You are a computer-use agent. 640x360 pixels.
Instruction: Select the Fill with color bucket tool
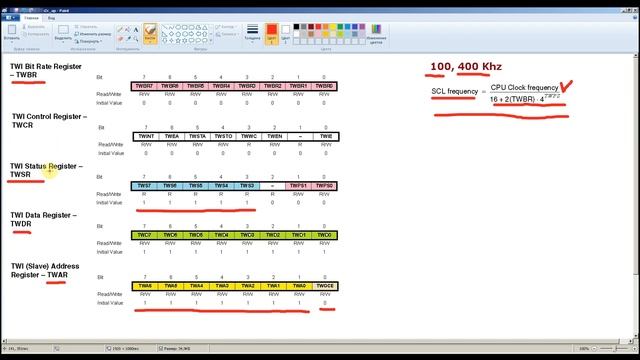click(128, 29)
